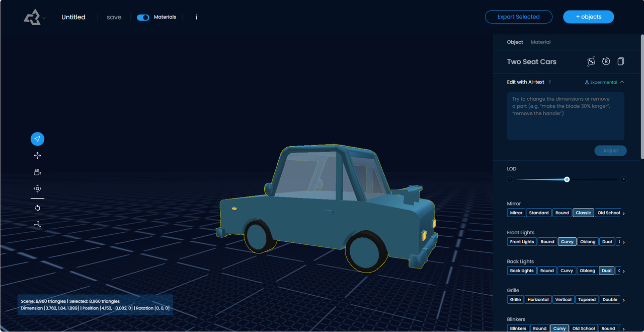Toggle the Materials switch

pyautogui.click(x=143, y=17)
